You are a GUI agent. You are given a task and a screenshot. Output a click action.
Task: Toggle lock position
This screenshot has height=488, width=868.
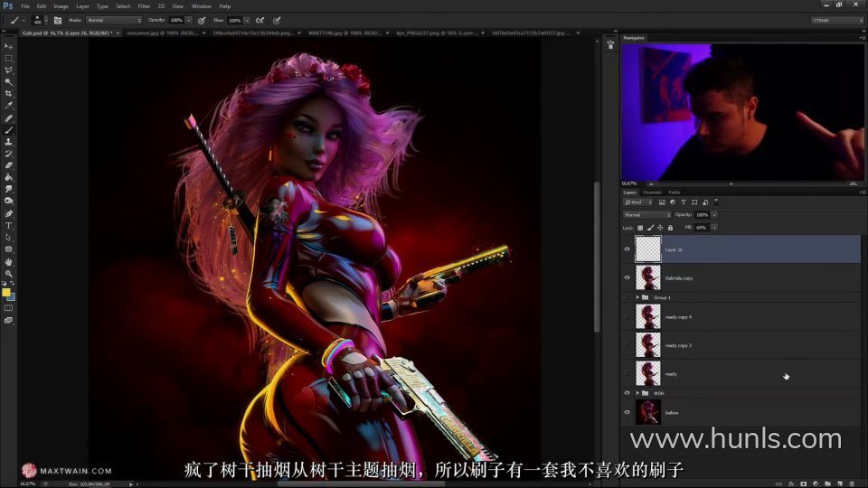click(x=660, y=228)
